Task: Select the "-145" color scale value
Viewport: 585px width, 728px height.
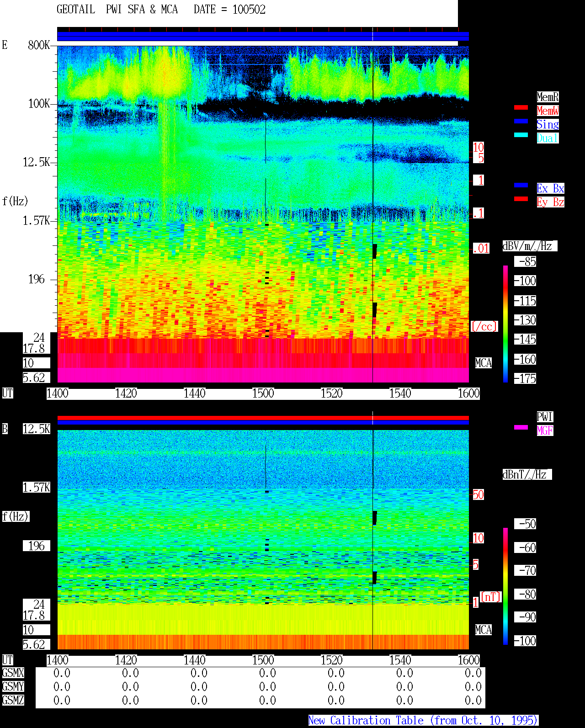Action: (525, 339)
